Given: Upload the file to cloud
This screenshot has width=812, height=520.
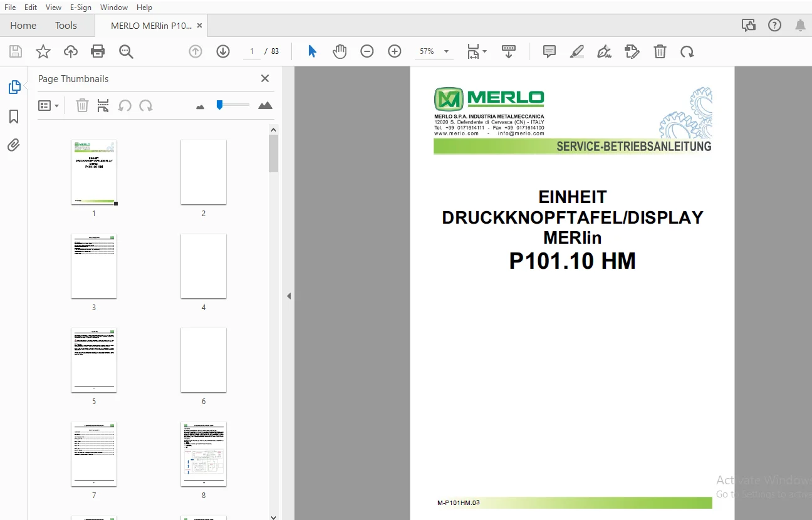Looking at the screenshot, I should [71, 51].
